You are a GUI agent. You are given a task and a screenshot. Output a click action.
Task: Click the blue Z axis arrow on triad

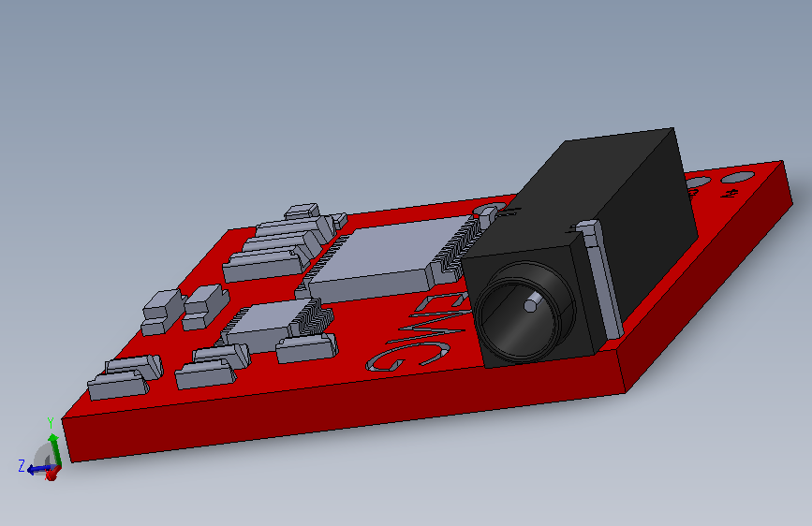click(x=38, y=470)
